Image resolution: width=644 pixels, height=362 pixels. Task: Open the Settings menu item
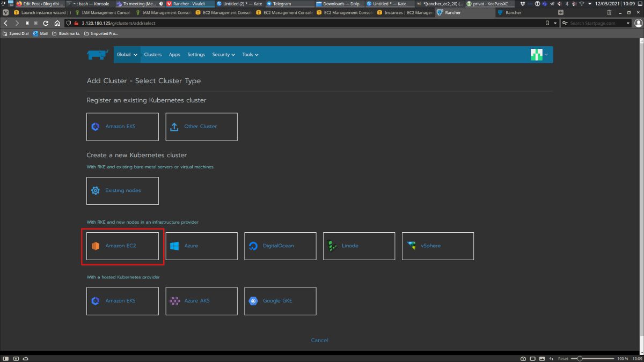coord(196,55)
